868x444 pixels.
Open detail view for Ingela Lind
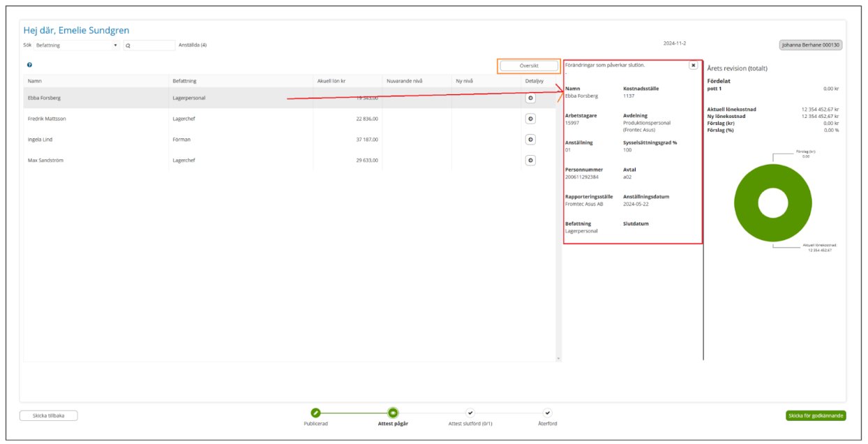point(530,140)
